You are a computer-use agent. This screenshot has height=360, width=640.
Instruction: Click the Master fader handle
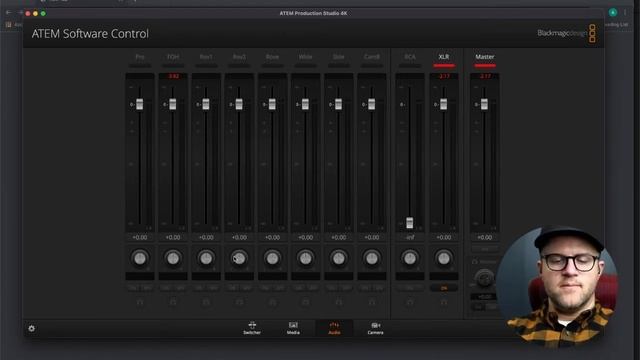484,104
